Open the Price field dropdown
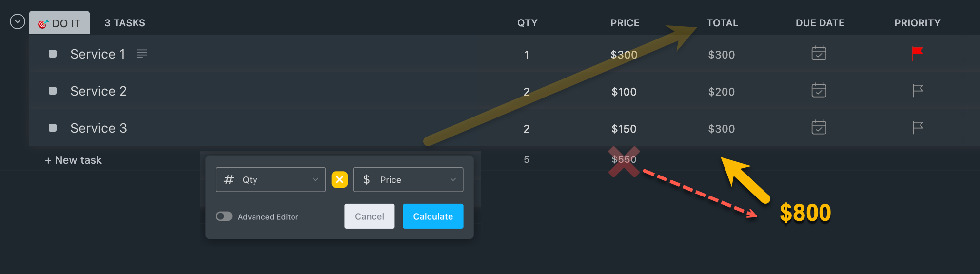 tap(408, 179)
